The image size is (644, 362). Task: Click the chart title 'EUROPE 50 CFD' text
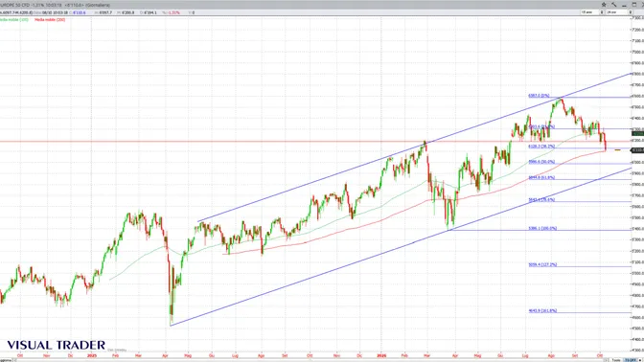point(14,5)
